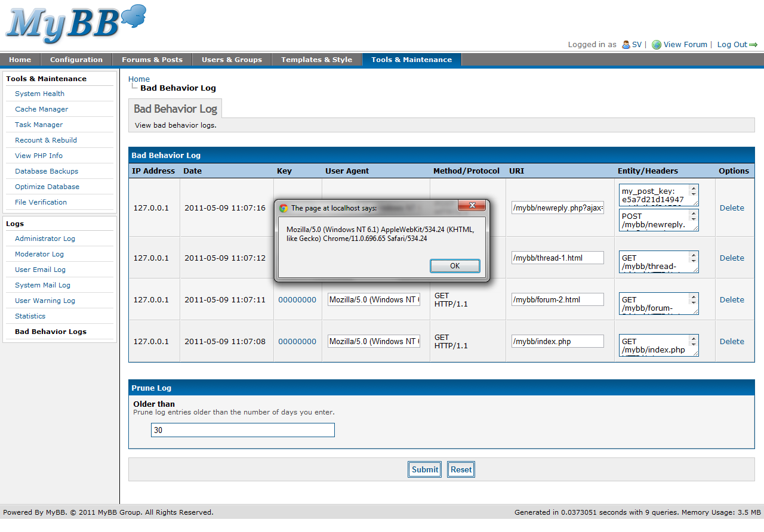This screenshot has width=764, height=532.
Task: Close the alert dialog with X button
Action: 472,206
